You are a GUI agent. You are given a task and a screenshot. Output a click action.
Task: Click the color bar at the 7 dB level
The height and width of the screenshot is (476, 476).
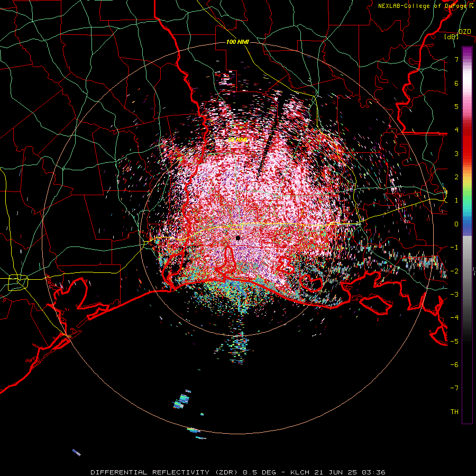467,59
